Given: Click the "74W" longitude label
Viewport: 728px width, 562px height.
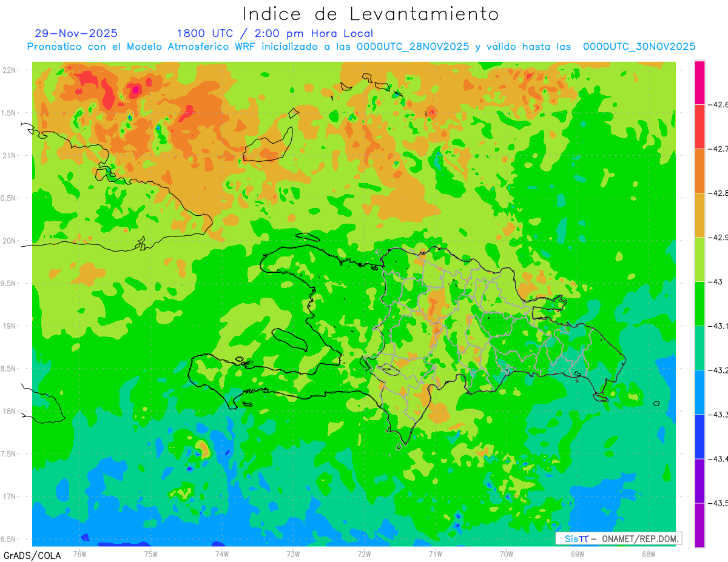Looking at the screenshot, I should coord(221,554).
